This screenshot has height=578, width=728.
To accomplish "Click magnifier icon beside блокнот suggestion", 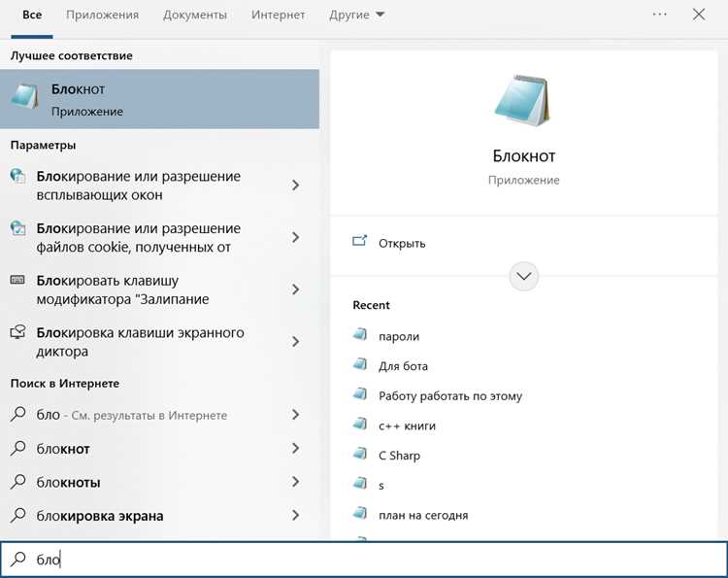I will pos(17,448).
